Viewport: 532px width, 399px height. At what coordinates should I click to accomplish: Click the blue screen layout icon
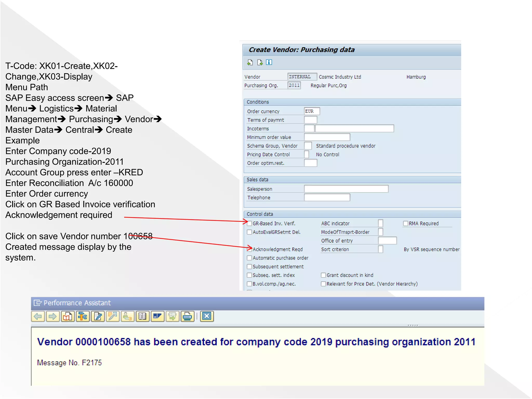pos(157,316)
